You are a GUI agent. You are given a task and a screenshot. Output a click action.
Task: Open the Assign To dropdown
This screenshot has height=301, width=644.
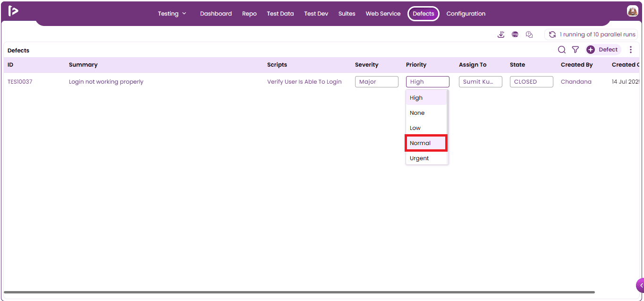(481, 82)
